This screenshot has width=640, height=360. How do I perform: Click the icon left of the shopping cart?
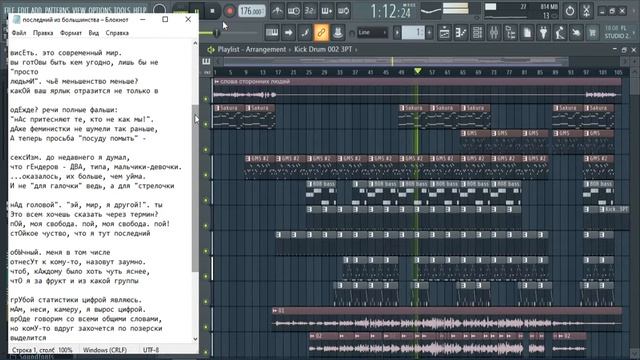pos(576,33)
